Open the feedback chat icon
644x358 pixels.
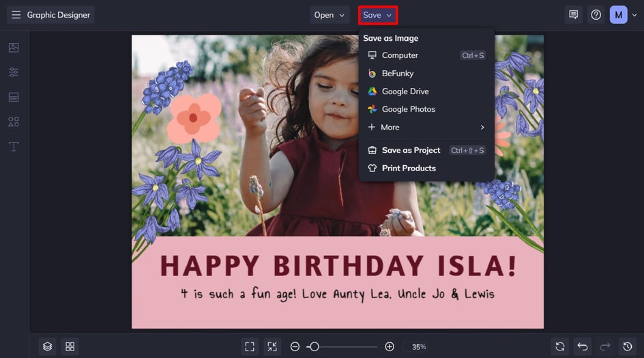(573, 15)
